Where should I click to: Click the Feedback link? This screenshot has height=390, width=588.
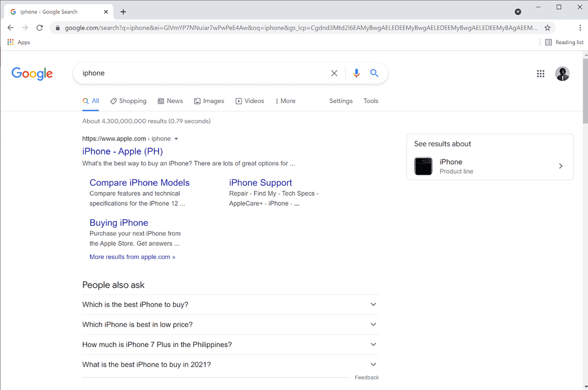[367, 378]
